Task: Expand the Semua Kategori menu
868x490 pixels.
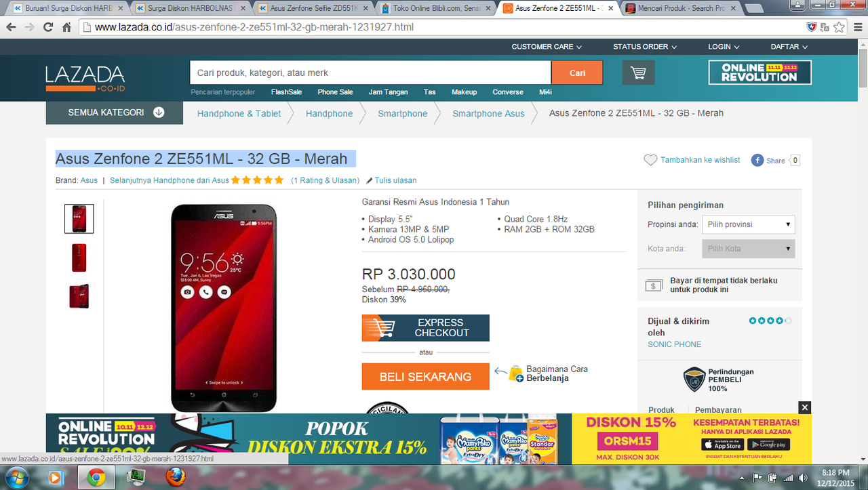Action: click(115, 113)
